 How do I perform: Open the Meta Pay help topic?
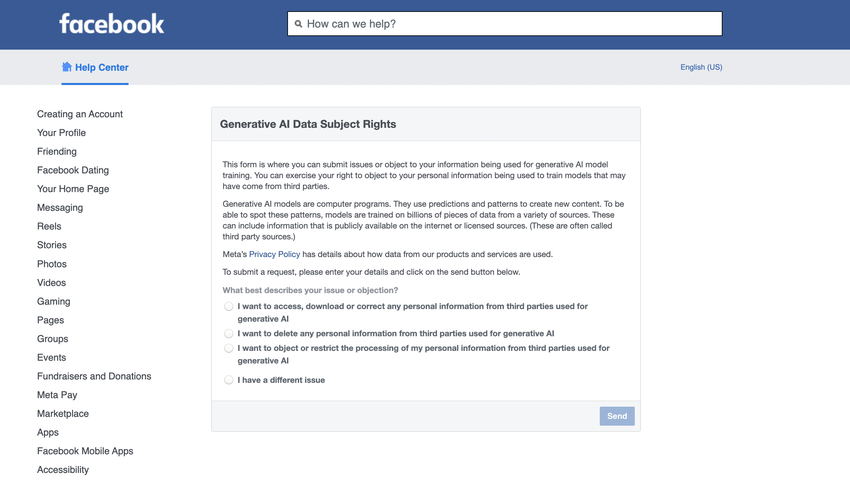57,395
